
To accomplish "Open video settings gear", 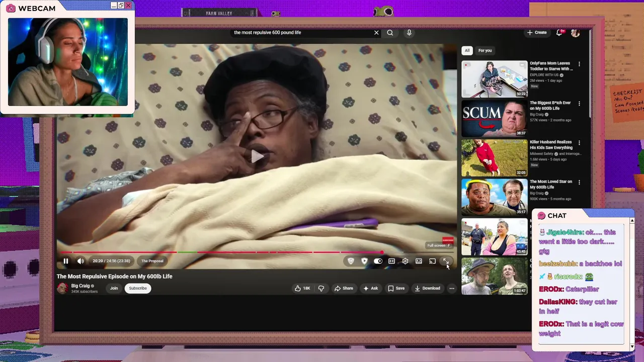I will (x=405, y=261).
